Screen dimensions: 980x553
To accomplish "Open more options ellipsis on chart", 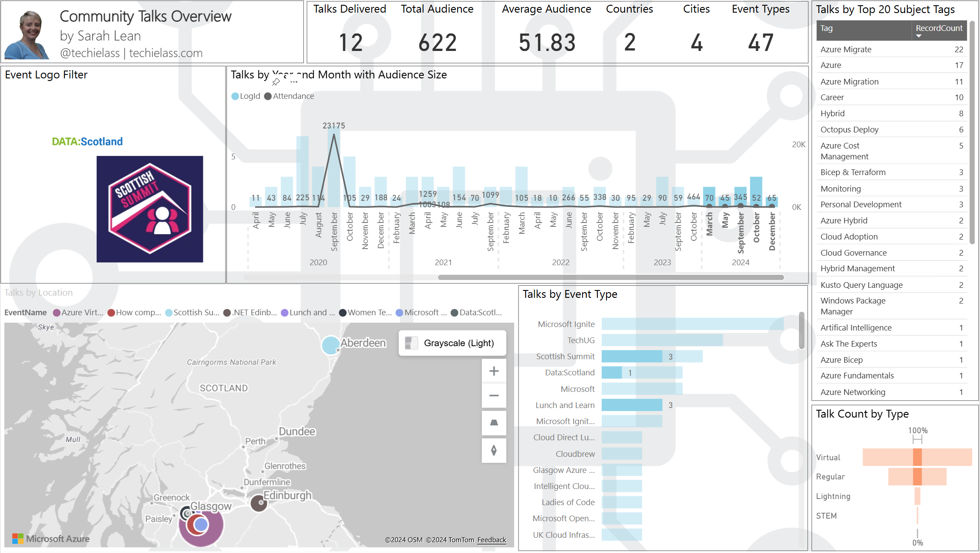I will click(x=294, y=82).
